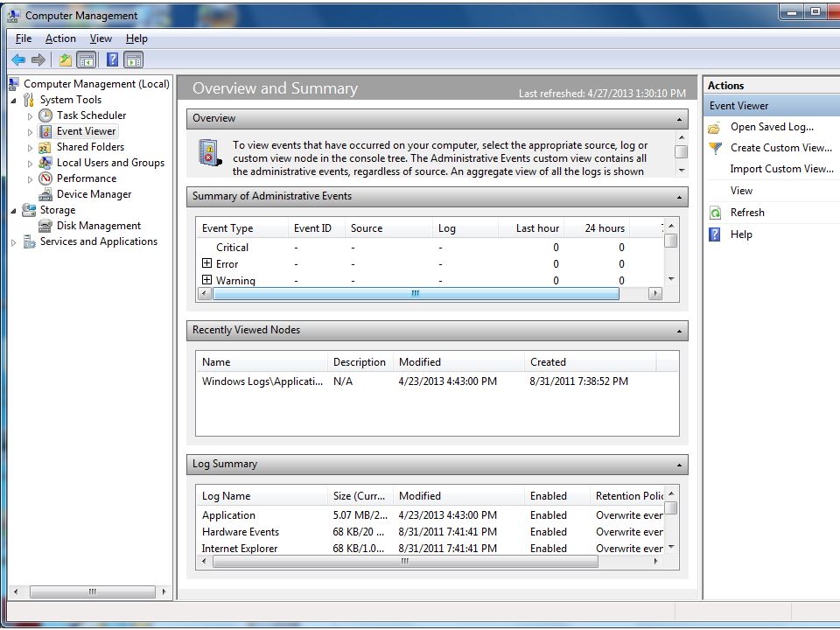Click the Storage icon in tree
Image resolution: width=840 pixels, height=630 pixels.
(29, 210)
